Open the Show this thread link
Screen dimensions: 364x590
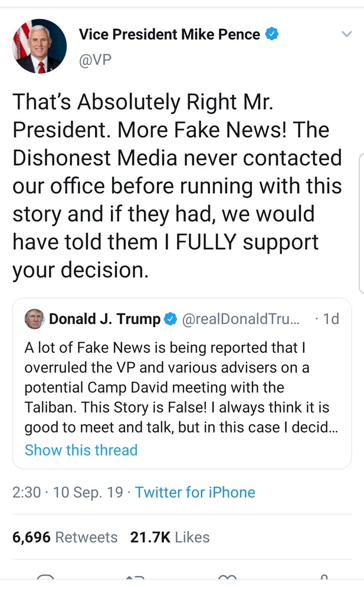click(x=81, y=450)
